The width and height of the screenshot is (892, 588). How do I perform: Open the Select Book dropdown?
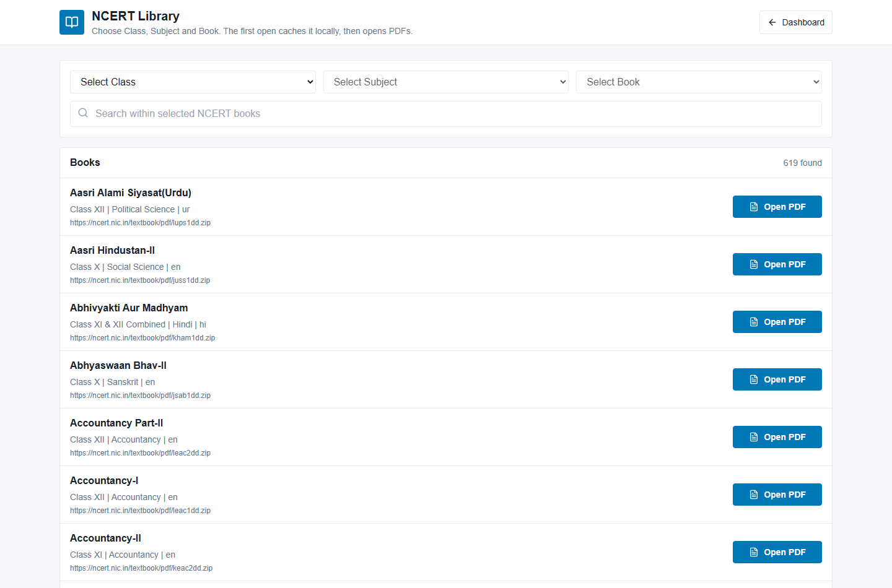click(699, 82)
